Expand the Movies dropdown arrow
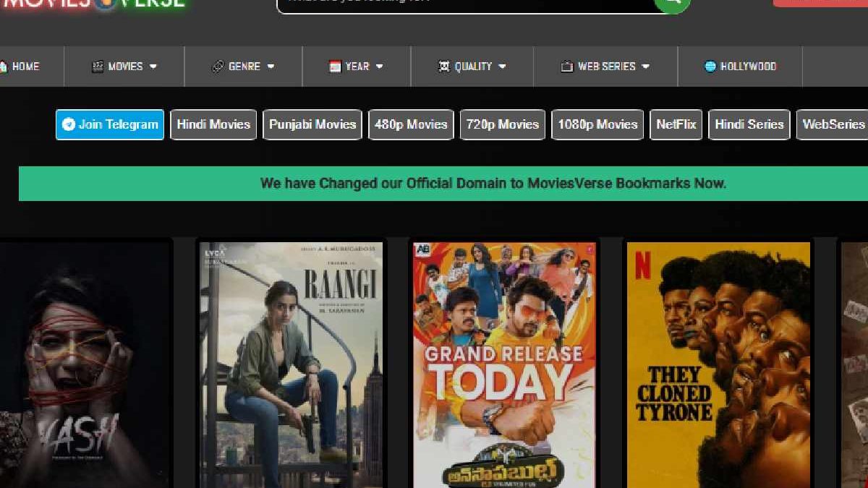The height and width of the screenshot is (488, 868). [153, 67]
